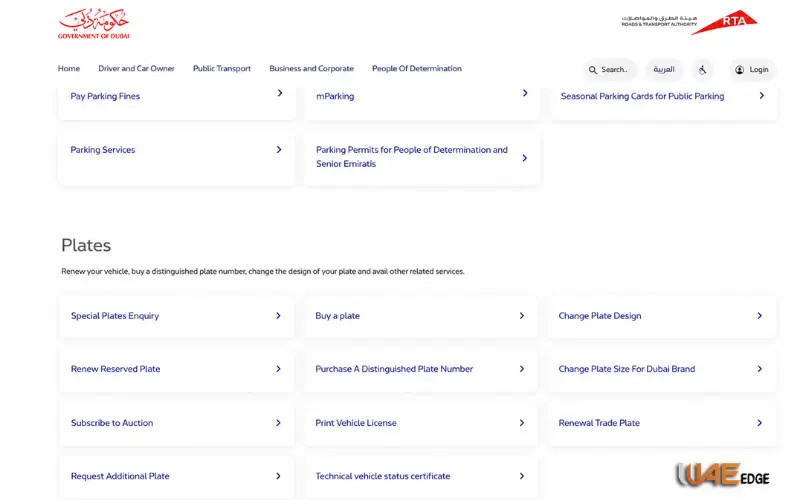The height and width of the screenshot is (500, 800).
Task: Open the Driver and Car Owner menu
Action: tap(136, 68)
